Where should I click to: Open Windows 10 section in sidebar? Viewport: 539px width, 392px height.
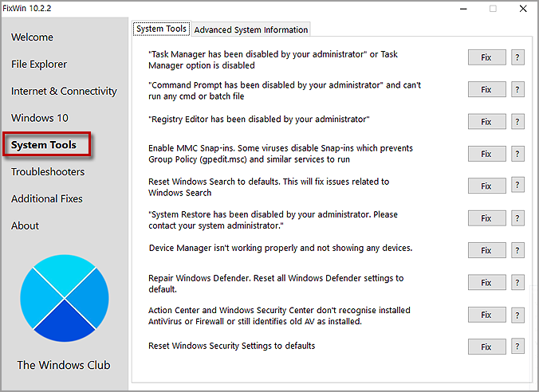click(x=40, y=118)
